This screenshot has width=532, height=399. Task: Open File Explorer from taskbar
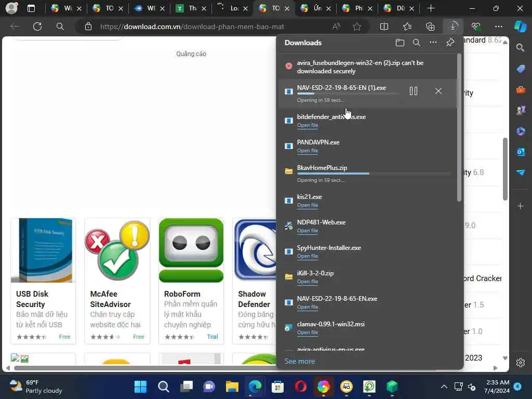point(232,387)
